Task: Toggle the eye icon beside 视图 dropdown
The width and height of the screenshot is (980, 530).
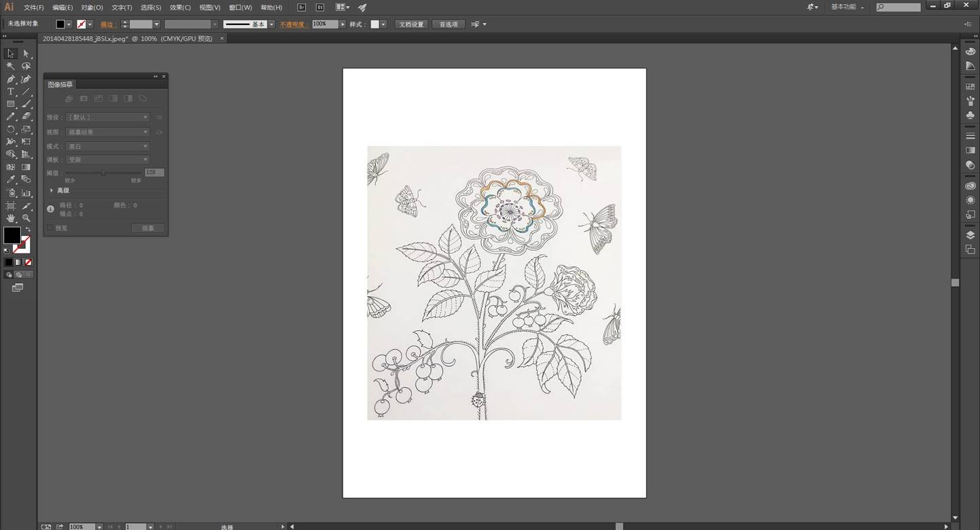Action: click(x=159, y=132)
